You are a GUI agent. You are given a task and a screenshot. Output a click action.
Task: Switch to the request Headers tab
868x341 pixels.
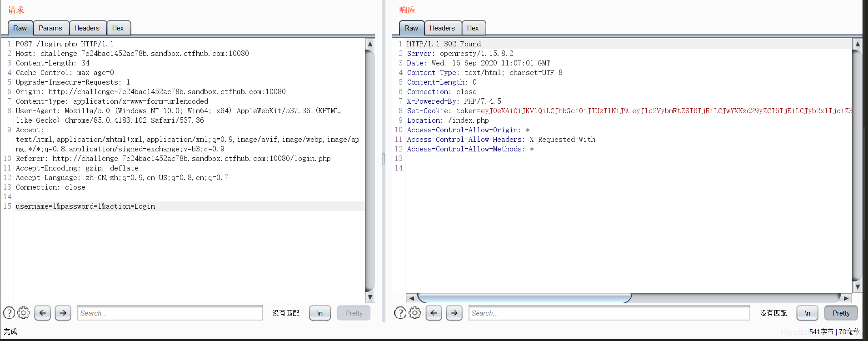(87, 28)
